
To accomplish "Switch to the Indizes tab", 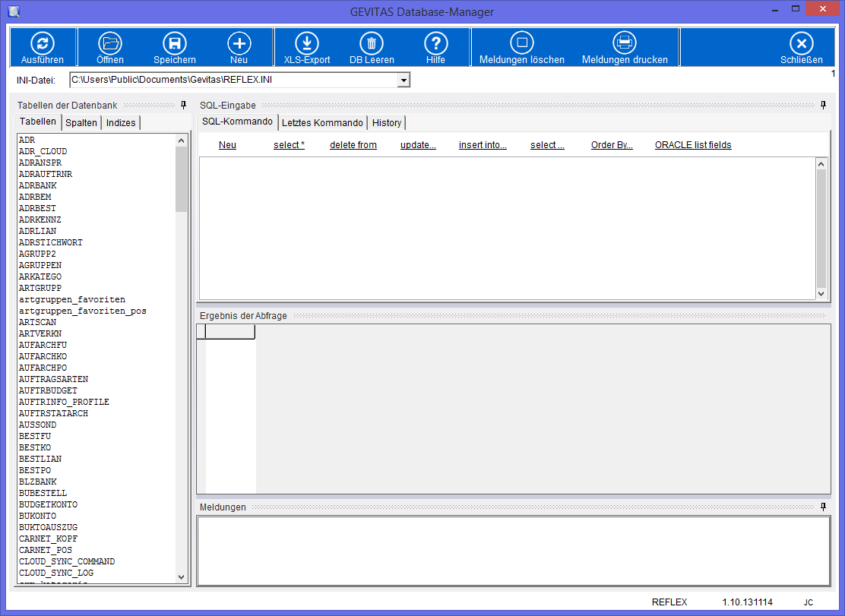I will pyautogui.click(x=121, y=123).
